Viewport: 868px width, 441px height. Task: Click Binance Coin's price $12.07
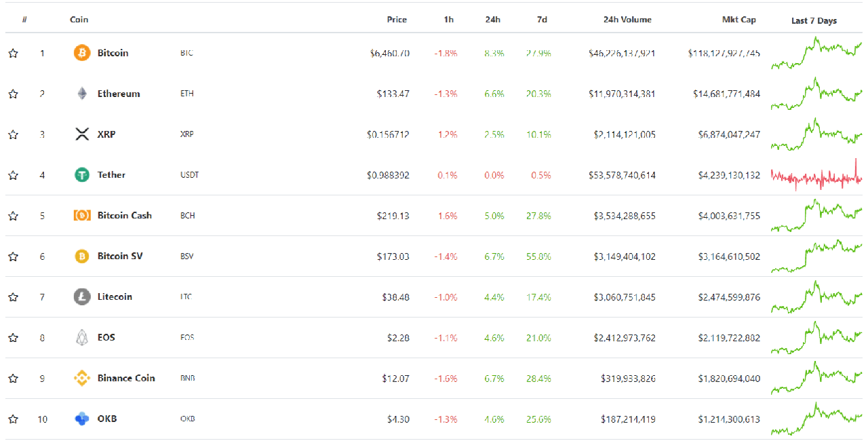(395, 378)
